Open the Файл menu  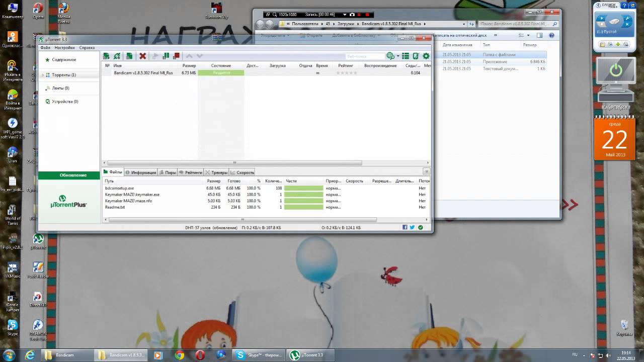[x=45, y=48]
